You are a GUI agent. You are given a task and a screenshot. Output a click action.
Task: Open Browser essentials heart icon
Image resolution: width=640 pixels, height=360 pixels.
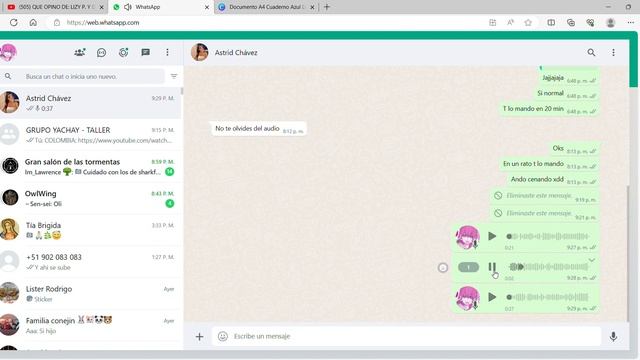tap(590, 22)
